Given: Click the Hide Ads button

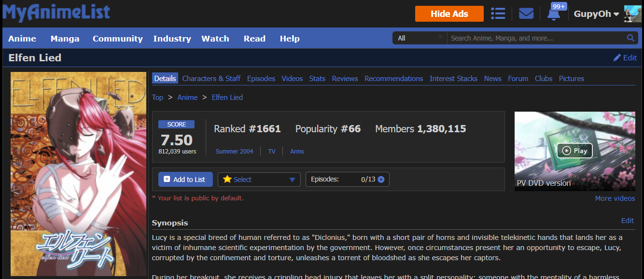Looking at the screenshot, I should [x=449, y=14].
